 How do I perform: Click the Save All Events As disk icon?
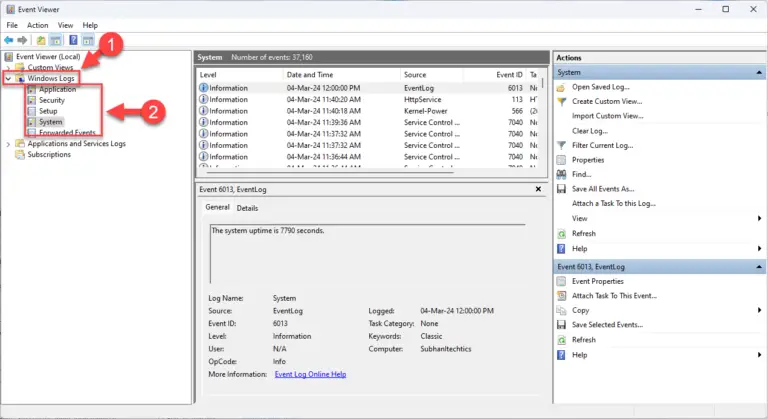click(x=562, y=188)
